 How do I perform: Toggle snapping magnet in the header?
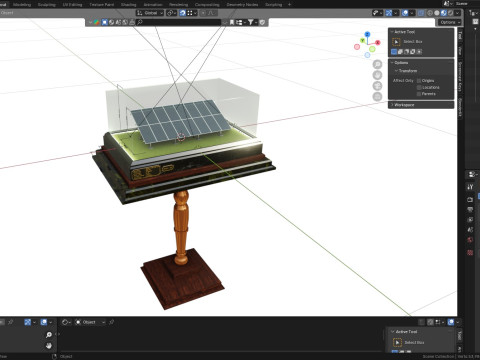point(183,13)
